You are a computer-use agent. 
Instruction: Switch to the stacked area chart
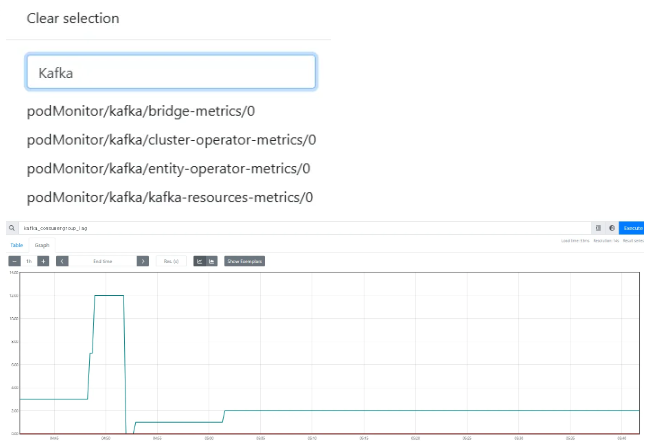(x=212, y=261)
